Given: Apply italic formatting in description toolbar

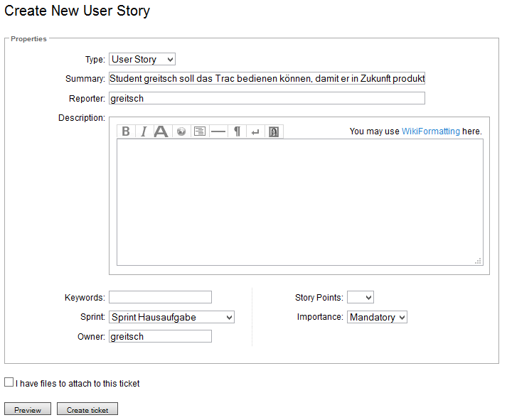Looking at the screenshot, I should click(144, 131).
